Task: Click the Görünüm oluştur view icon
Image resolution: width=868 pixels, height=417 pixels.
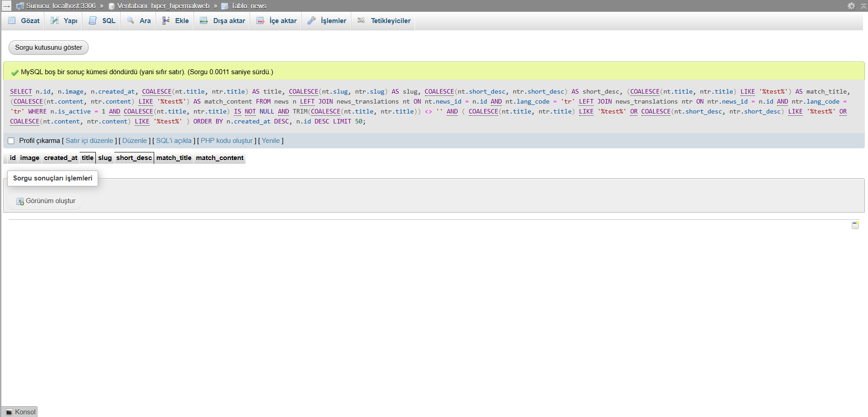Action: (x=20, y=201)
